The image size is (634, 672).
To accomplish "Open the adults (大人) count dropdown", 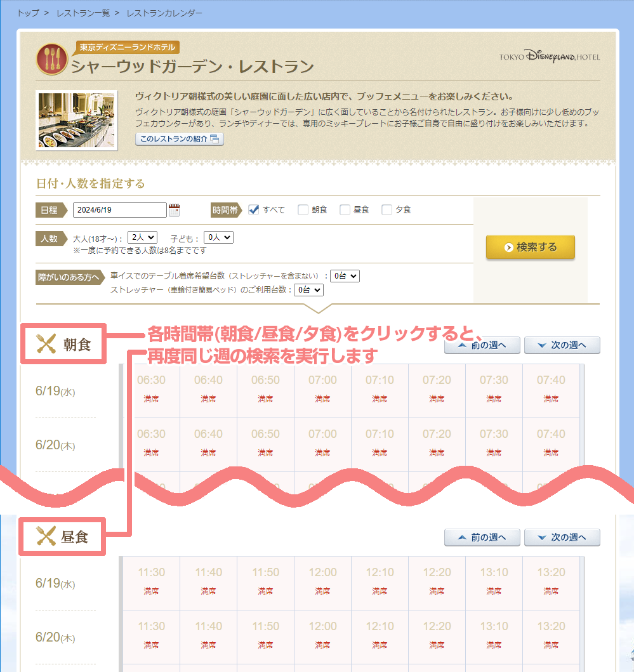I will pos(142,237).
